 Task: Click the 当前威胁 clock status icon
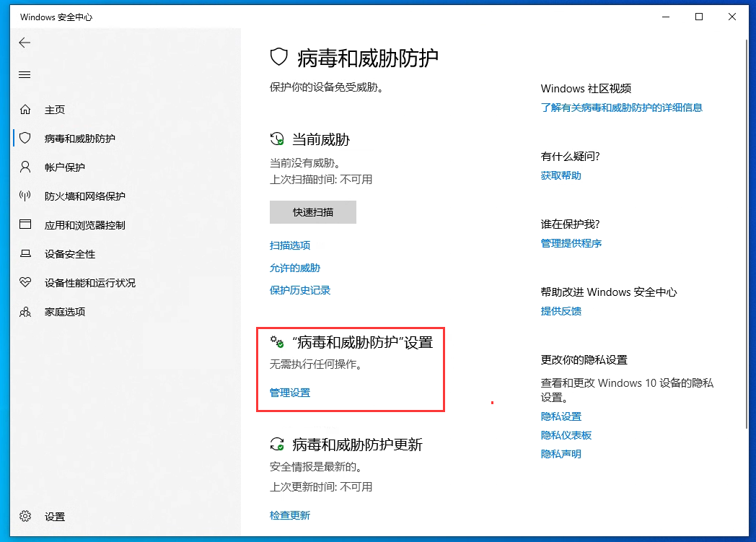(277, 139)
